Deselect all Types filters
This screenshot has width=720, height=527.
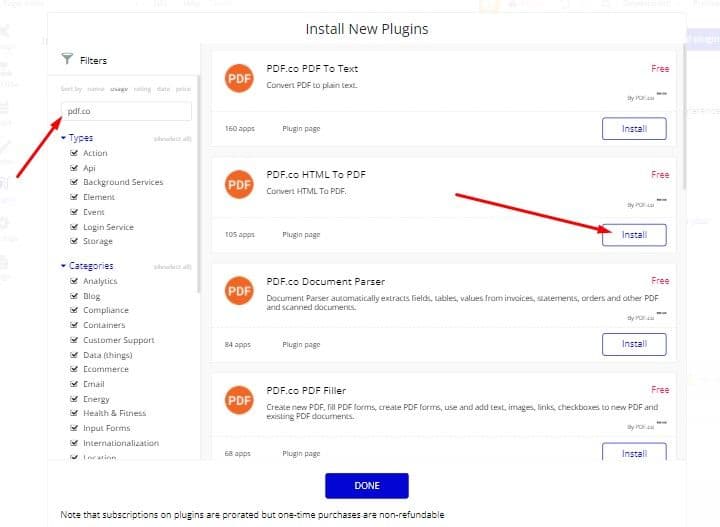172,138
